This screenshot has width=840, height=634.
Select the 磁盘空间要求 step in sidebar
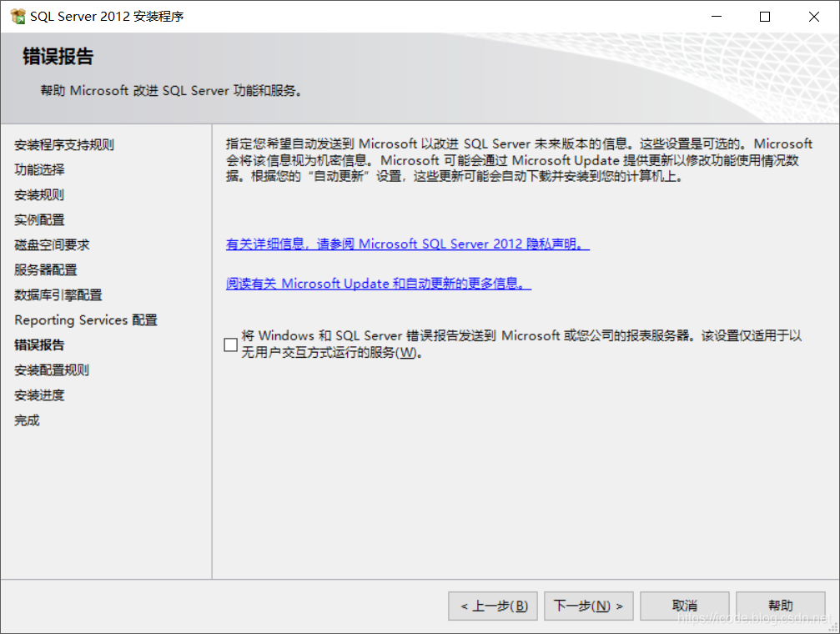[52, 245]
